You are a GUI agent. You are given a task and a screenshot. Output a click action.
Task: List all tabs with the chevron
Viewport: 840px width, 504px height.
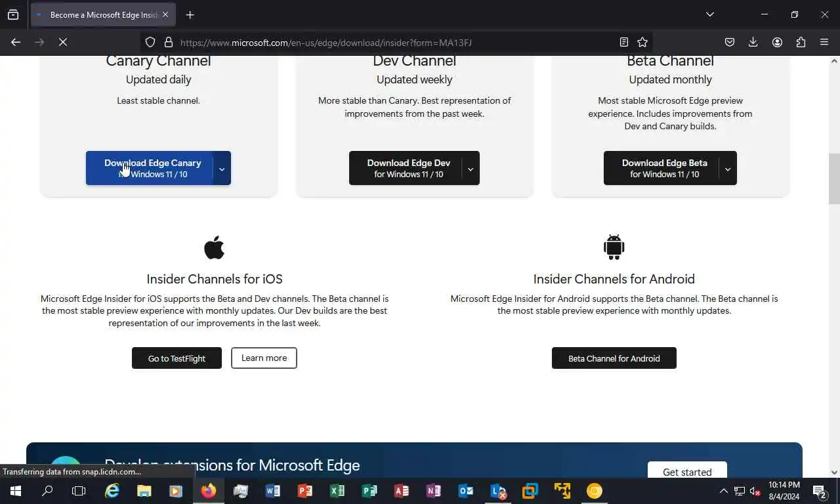tap(710, 14)
